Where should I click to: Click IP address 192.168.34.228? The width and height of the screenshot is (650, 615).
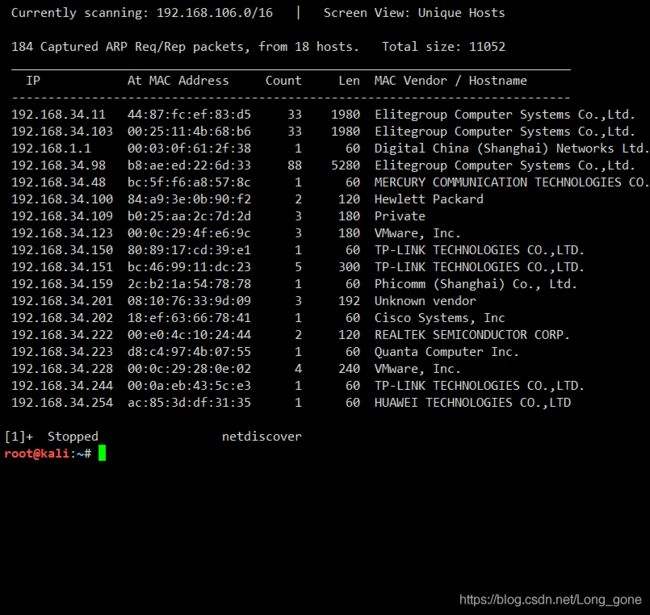pyautogui.click(x=62, y=369)
